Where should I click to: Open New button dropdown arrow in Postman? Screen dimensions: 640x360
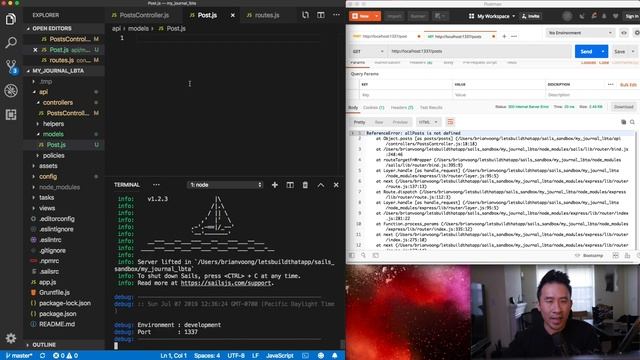[377, 16]
